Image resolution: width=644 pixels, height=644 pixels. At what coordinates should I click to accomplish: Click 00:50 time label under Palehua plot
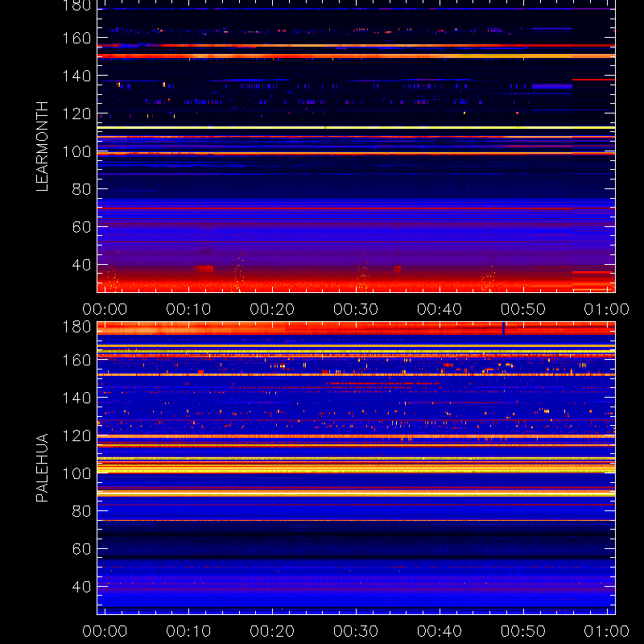pos(523,631)
